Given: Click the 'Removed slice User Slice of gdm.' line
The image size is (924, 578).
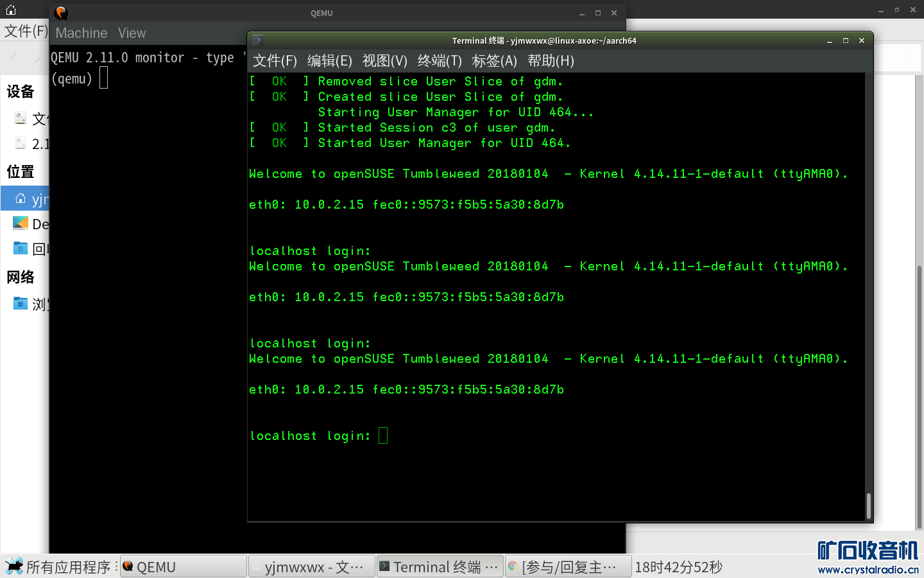Looking at the screenshot, I should (406, 82).
